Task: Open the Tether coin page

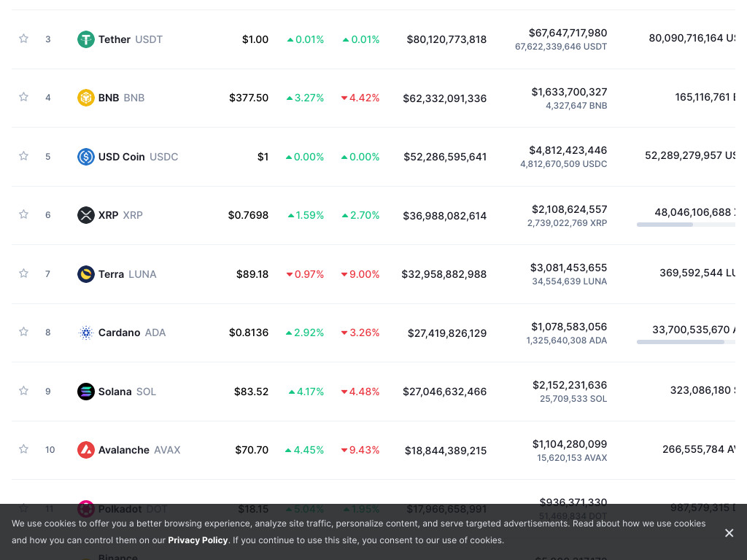Action: click(115, 39)
